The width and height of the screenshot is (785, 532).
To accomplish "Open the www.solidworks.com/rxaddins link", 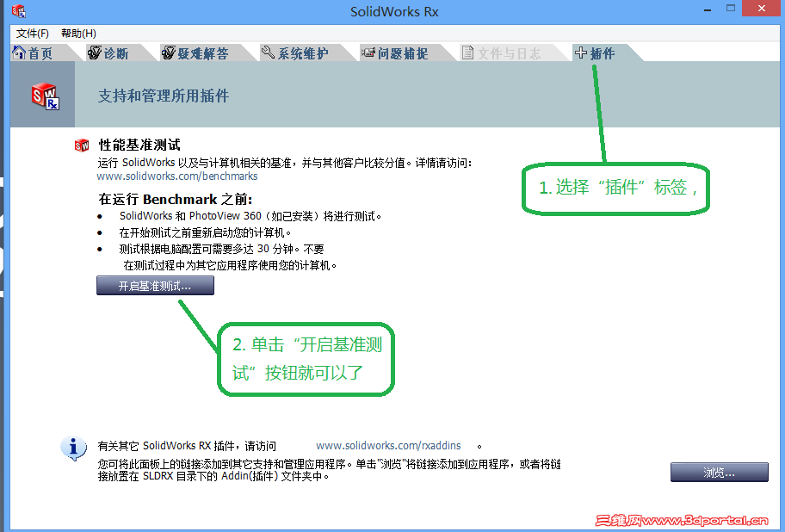I will click(x=388, y=445).
